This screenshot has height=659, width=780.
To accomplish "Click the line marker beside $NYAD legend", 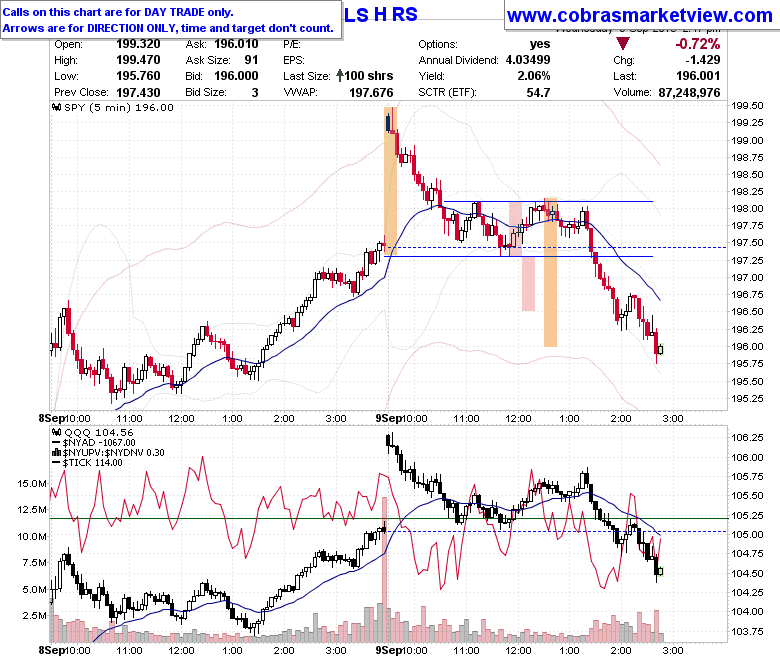I will pos(56,443).
